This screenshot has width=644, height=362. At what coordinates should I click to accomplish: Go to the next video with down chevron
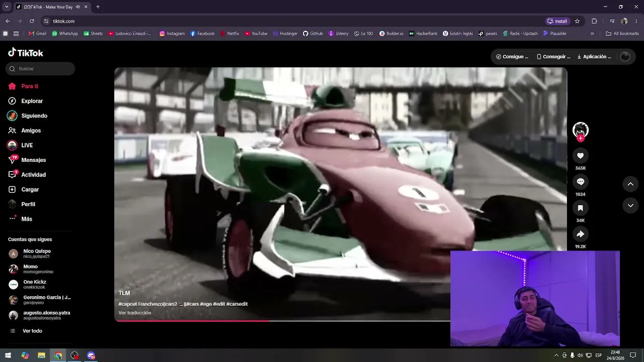(630, 205)
